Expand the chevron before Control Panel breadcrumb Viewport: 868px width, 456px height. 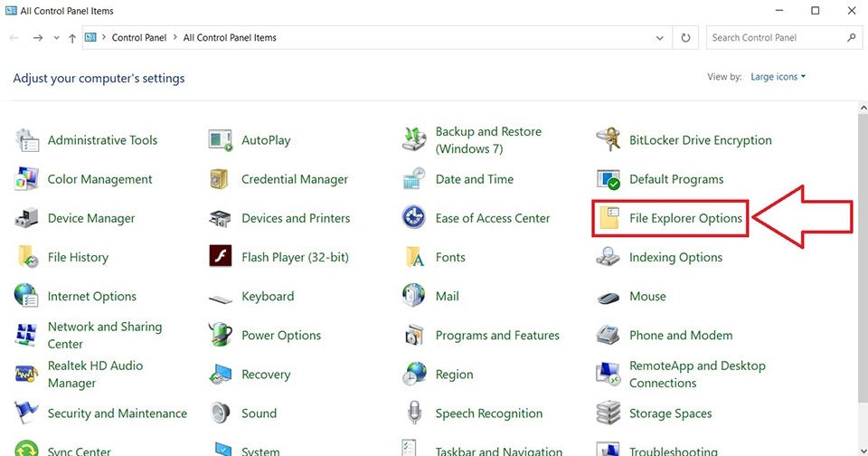click(103, 37)
